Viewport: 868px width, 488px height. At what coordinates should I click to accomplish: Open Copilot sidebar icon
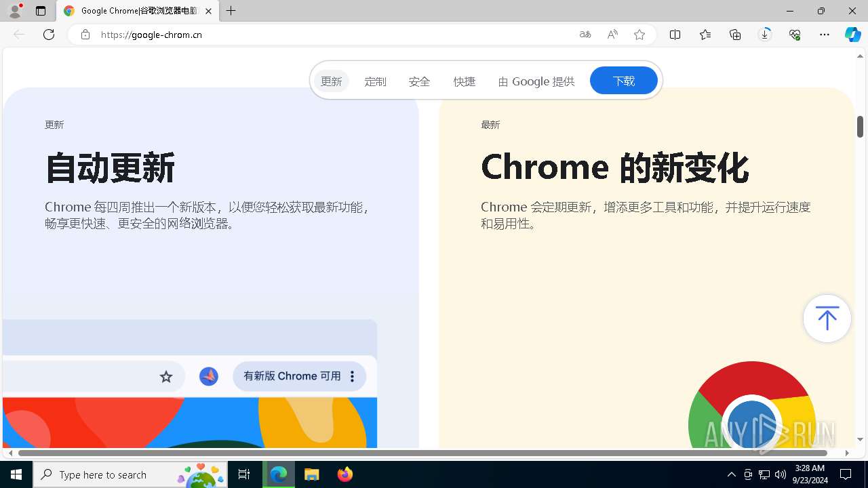click(853, 35)
